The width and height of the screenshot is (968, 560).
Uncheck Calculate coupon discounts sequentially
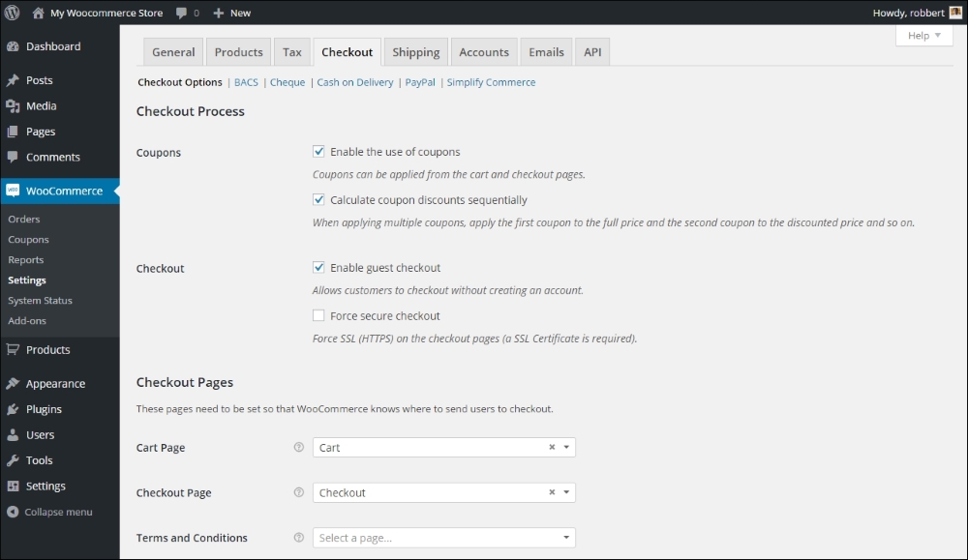(318, 200)
